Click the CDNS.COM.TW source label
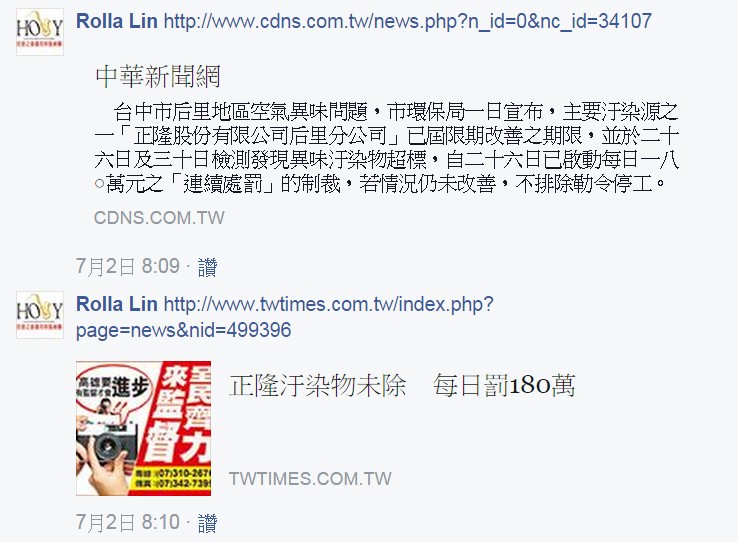Image resolution: width=738 pixels, height=542 pixels. (159, 218)
